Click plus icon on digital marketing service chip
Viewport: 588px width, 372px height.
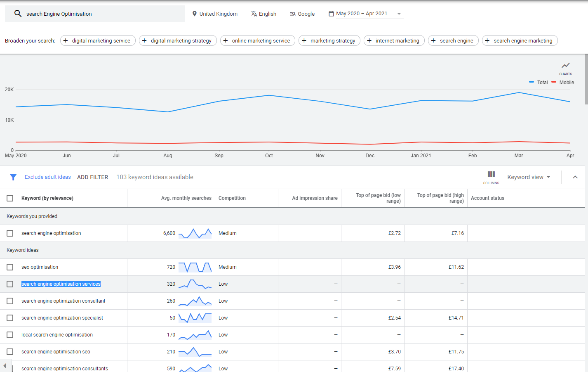[66, 40]
